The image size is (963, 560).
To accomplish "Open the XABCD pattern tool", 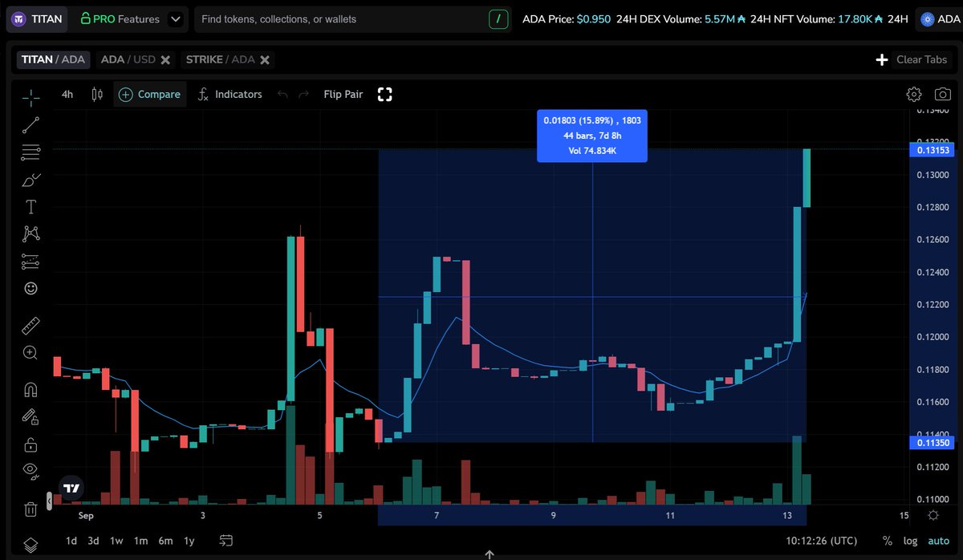I will click(30, 233).
